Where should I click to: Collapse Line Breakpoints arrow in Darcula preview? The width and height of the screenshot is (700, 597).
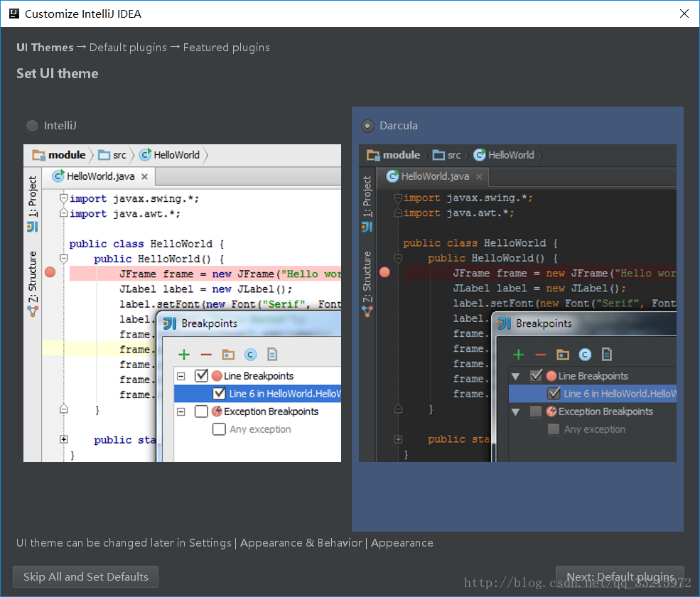516,377
